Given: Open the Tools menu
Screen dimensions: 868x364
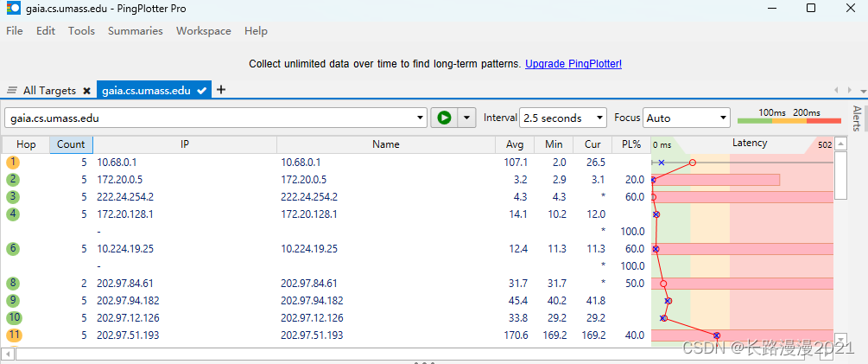Looking at the screenshot, I should point(81,31).
